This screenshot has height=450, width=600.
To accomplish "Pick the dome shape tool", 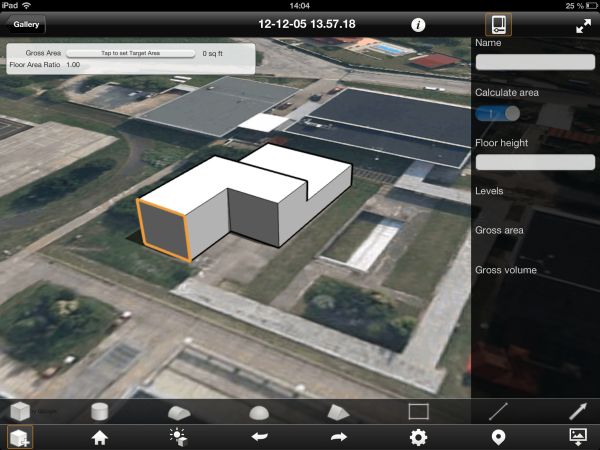I will click(x=258, y=411).
